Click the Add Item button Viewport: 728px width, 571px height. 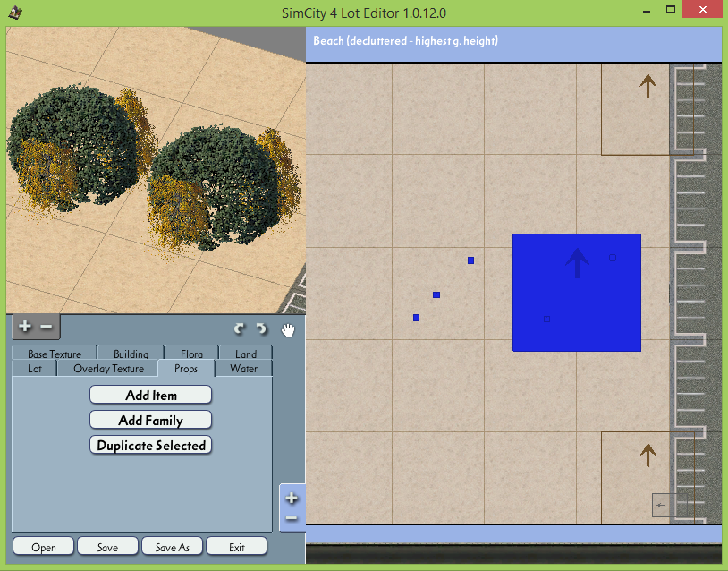click(x=151, y=395)
